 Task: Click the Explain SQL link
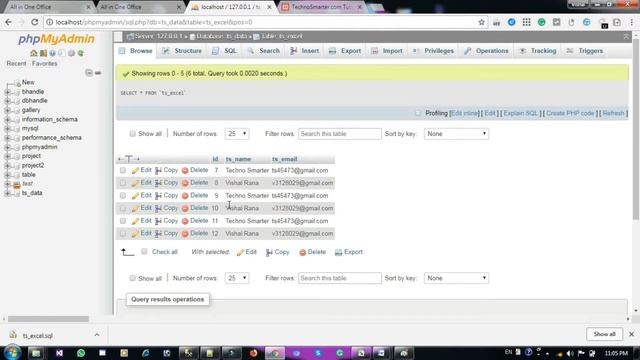520,113
